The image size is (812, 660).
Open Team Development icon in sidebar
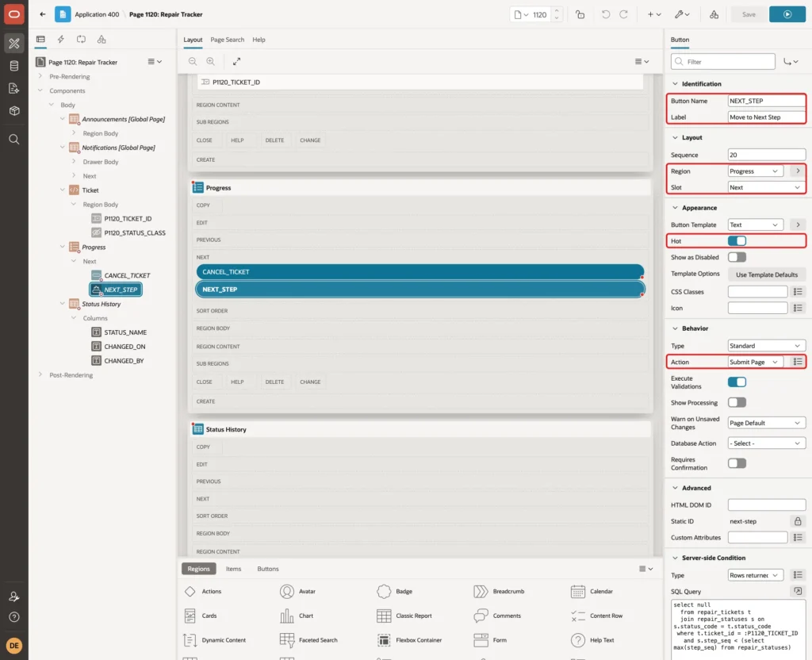click(14, 89)
